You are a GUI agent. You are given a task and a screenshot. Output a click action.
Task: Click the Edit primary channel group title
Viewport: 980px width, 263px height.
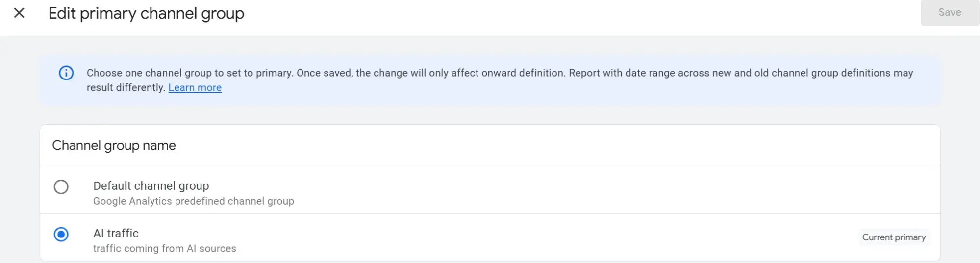(x=146, y=14)
